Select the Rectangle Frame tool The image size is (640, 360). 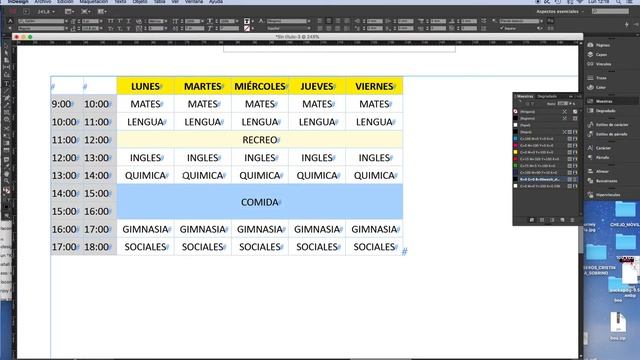(x=7, y=113)
